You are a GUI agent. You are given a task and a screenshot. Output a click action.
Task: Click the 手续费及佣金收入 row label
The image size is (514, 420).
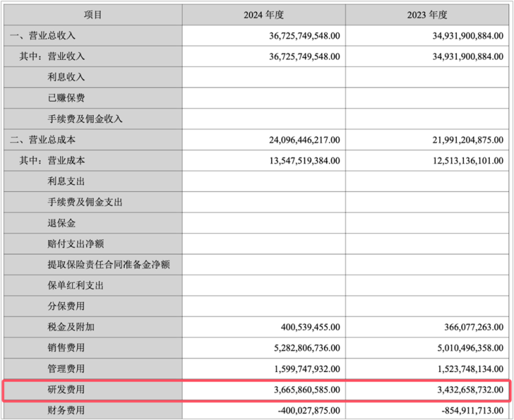click(x=85, y=119)
